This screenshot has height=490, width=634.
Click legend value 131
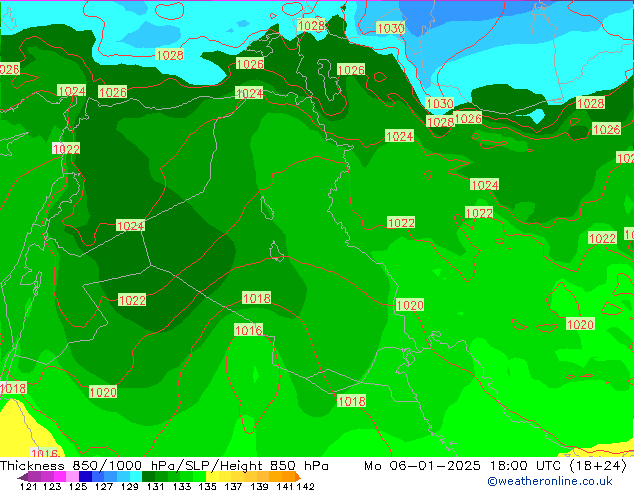(155, 486)
